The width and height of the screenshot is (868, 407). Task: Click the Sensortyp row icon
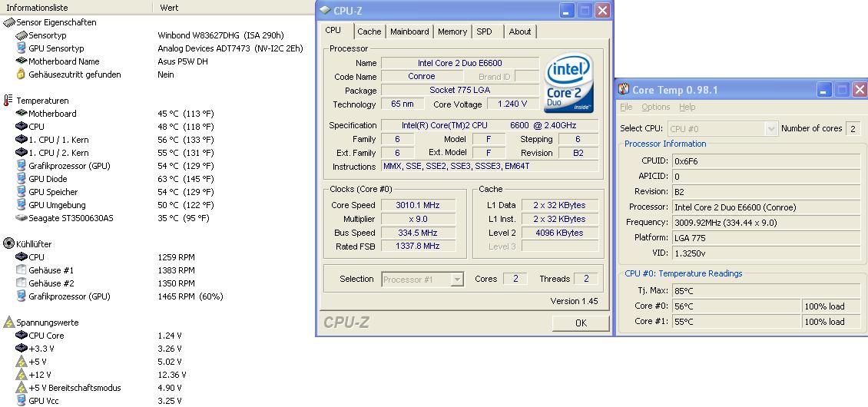click(22, 35)
